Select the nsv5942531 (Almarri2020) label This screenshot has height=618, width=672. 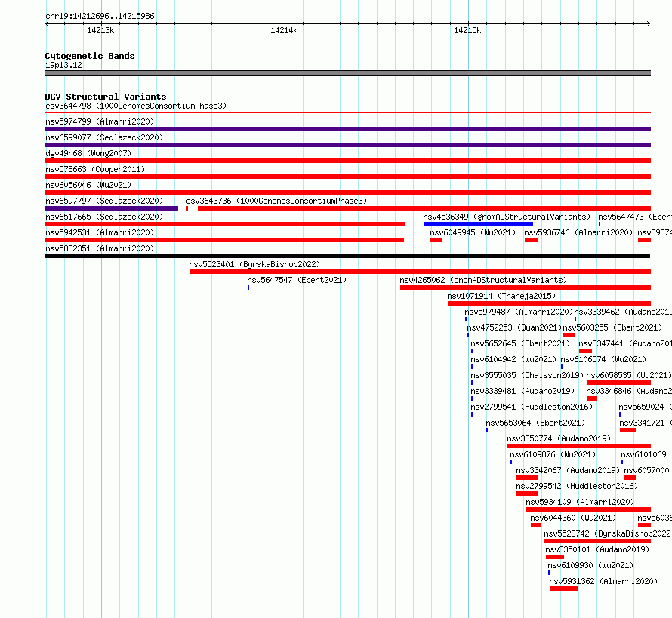[x=100, y=232]
